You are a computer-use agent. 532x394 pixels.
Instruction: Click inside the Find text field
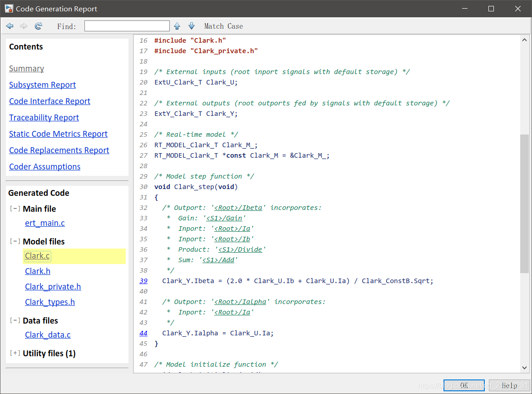click(127, 25)
